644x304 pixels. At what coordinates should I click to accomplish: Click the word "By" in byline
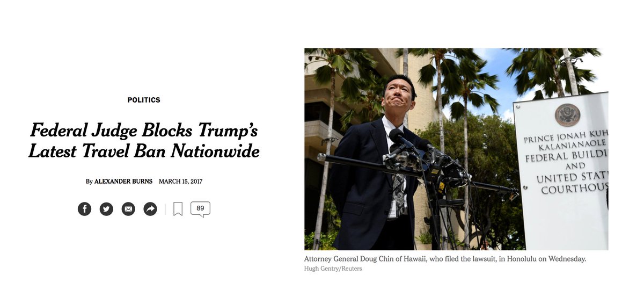point(89,182)
